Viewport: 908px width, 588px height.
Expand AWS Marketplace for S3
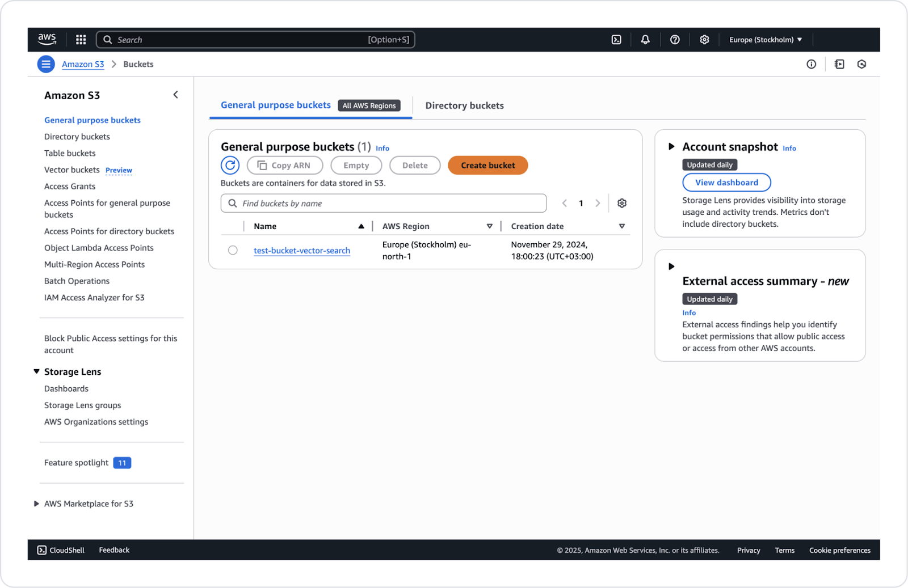pyautogui.click(x=36, y=504)
